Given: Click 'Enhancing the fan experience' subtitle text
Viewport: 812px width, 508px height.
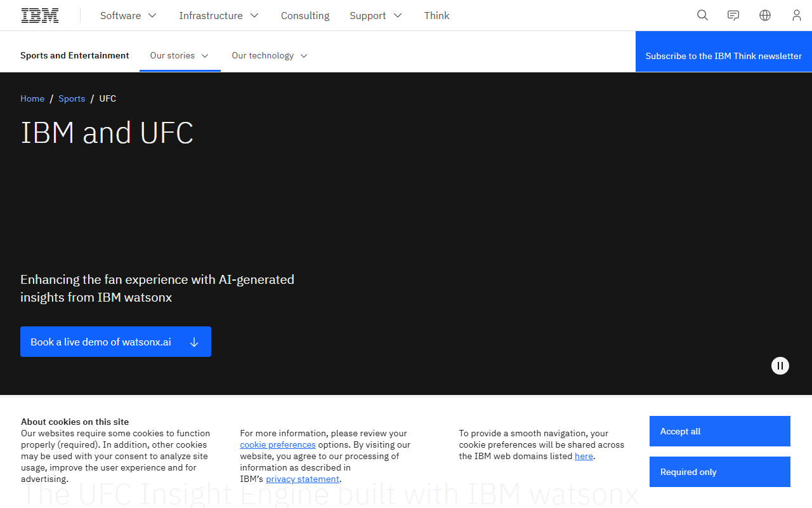Looking at the screenshot, I should tap(157, 288).
